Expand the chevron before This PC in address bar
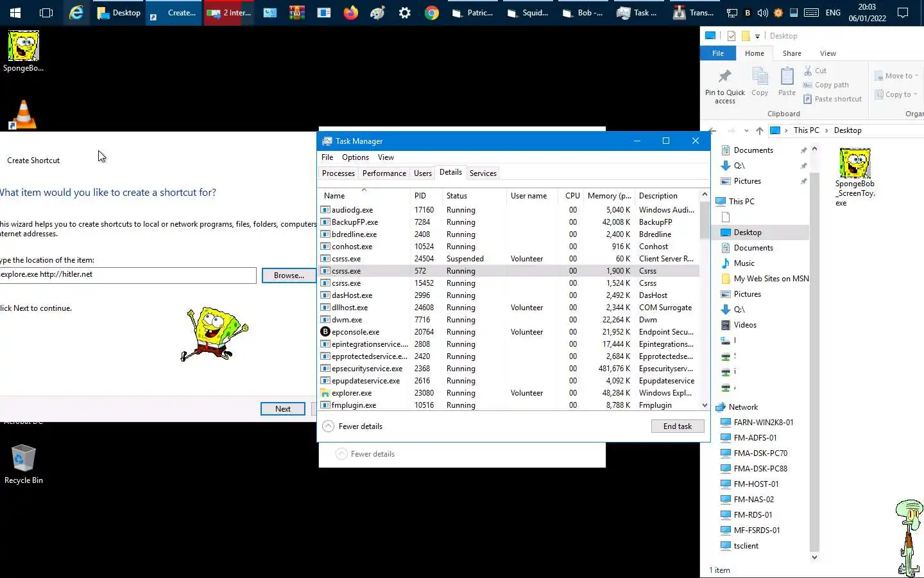The width and height of the screenshot is (924, 578). [786, 130]
